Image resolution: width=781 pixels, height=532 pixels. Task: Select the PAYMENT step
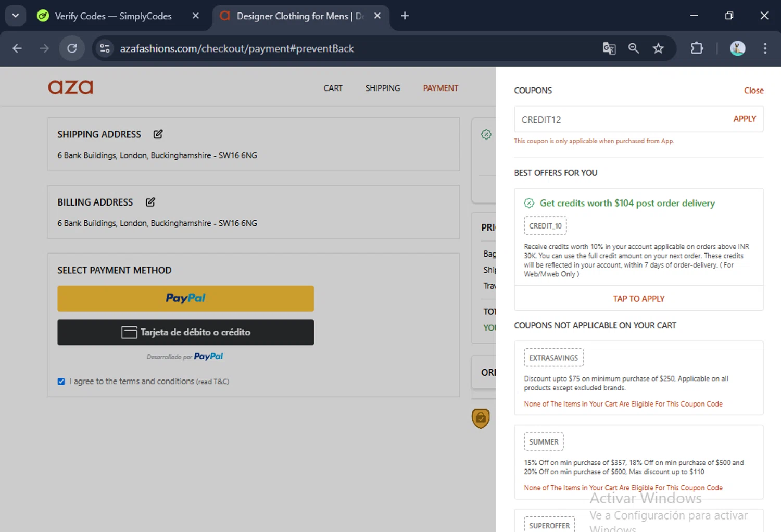(x=440, y=88)
